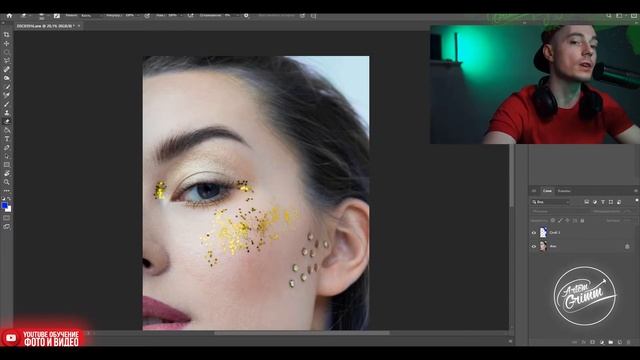Toggle lock all (padlock) in lock row

[582, 220]
